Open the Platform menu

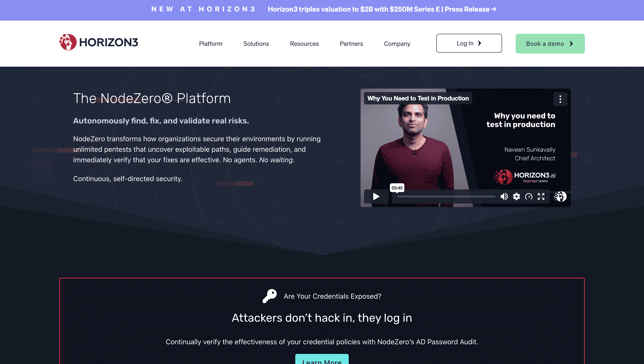coord(211,44)
